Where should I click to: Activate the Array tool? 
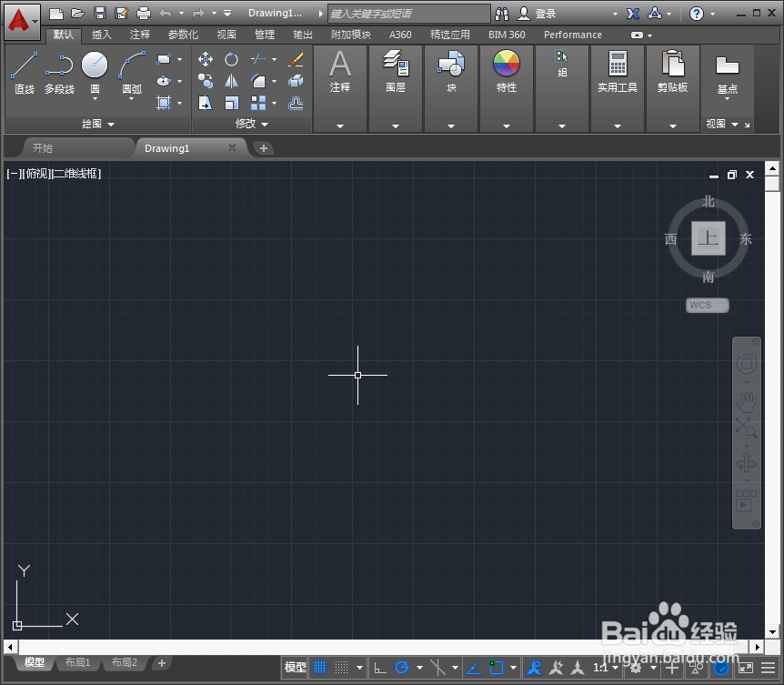tap(258, 103)
